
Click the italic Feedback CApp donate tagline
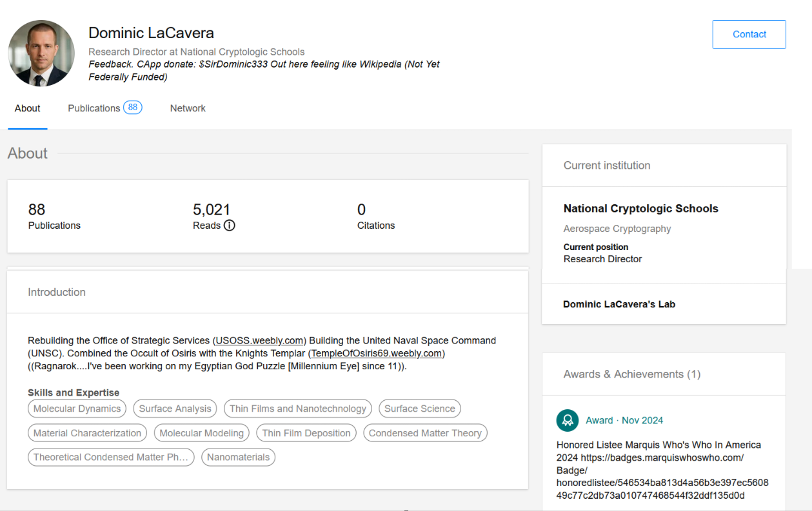click(x=264, y=70)
